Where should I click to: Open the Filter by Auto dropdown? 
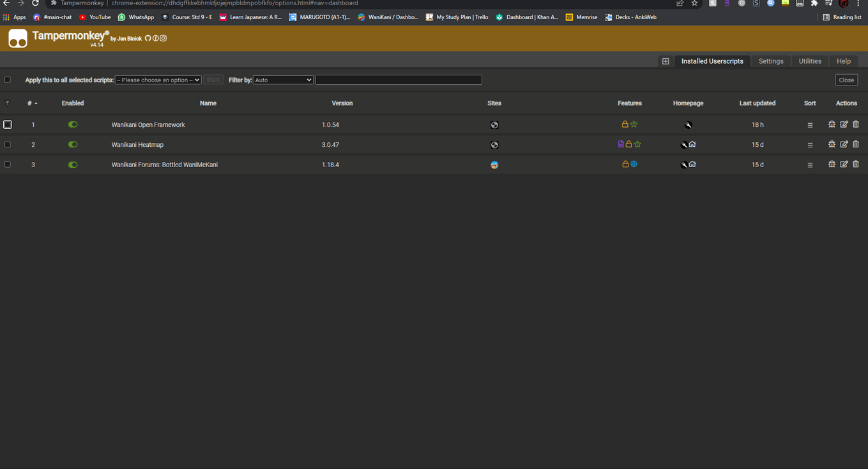(284, 80)
